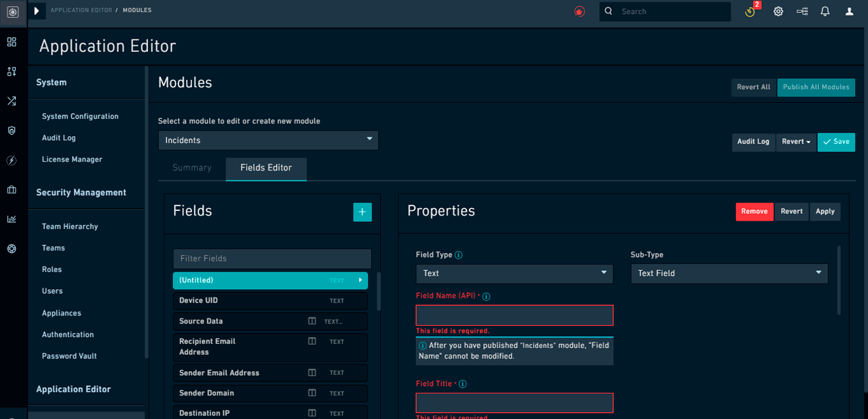Select the automation lightning icon in sidebar

11,160
